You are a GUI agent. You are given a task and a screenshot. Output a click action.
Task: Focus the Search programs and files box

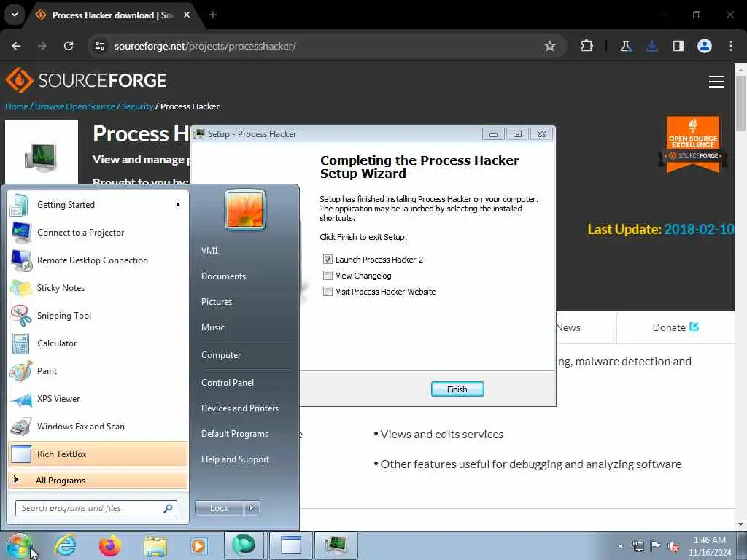tap(96, 508)
